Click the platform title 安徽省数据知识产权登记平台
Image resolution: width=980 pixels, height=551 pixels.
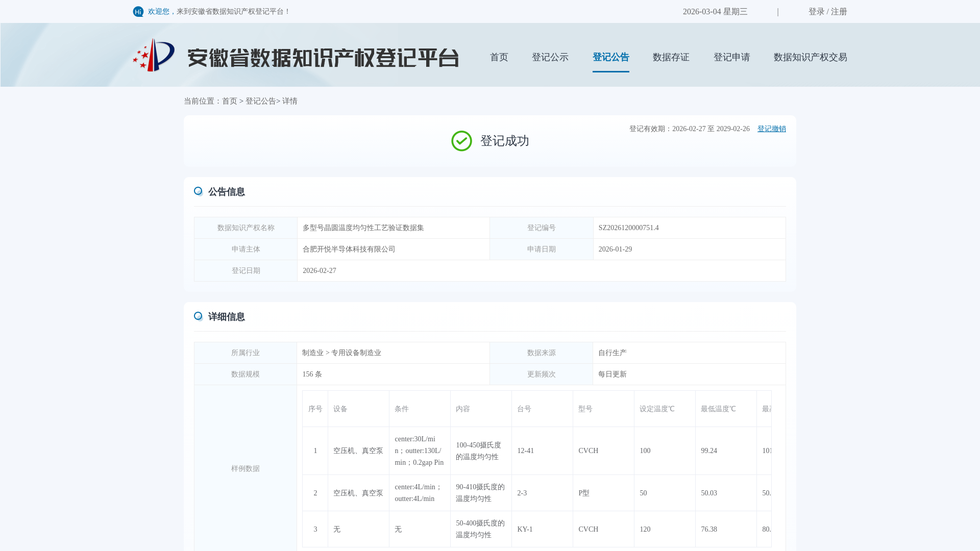(x=323, y=58)
